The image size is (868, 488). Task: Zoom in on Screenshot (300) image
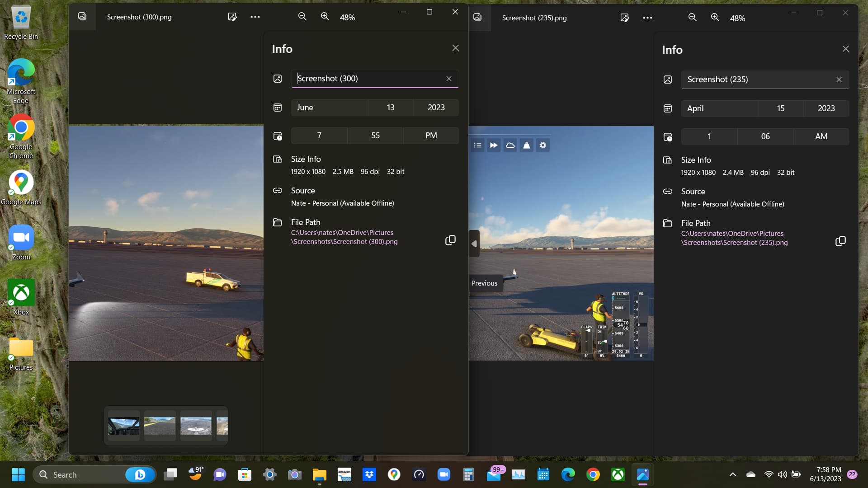click(325, 17)
